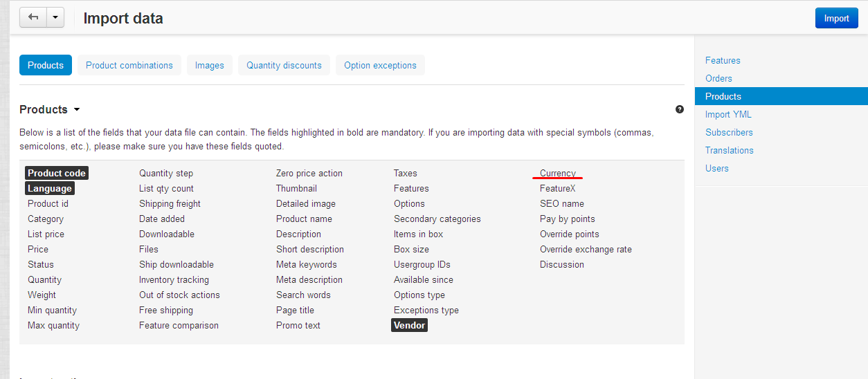Click the help question mark icon
Image resolution: width=868 pixels, height=379 pixels.
coord(680,109)
